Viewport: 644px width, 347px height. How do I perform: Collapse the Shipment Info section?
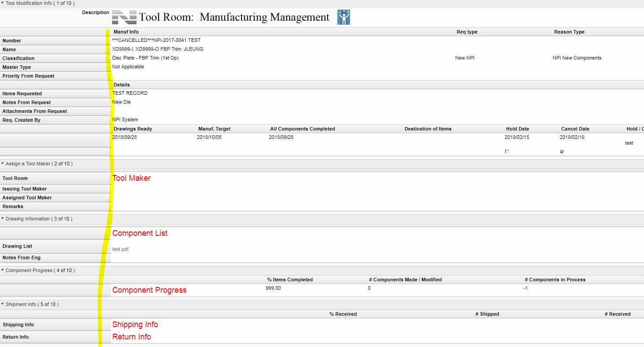tap(4, 304)
